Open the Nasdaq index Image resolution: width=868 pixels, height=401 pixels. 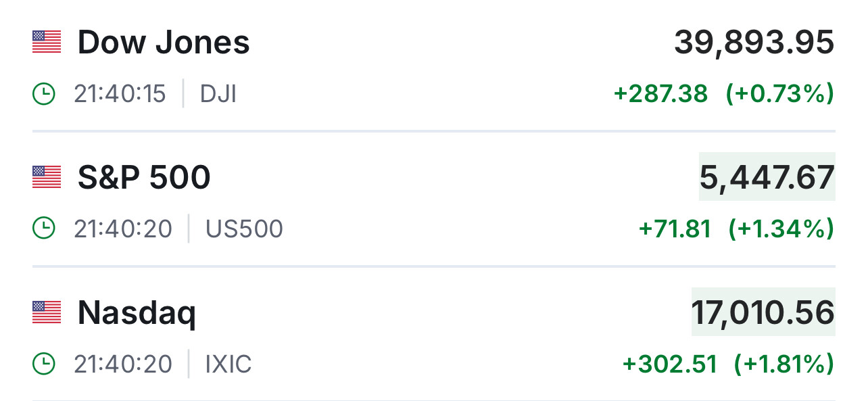point(137,312)
